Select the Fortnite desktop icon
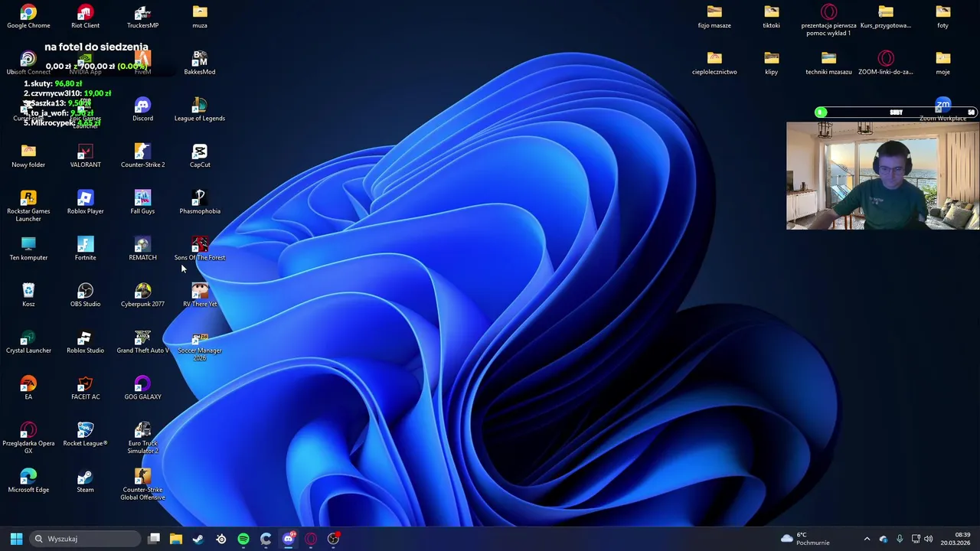This screenshot has height=551, width=980. click(85, 249)
